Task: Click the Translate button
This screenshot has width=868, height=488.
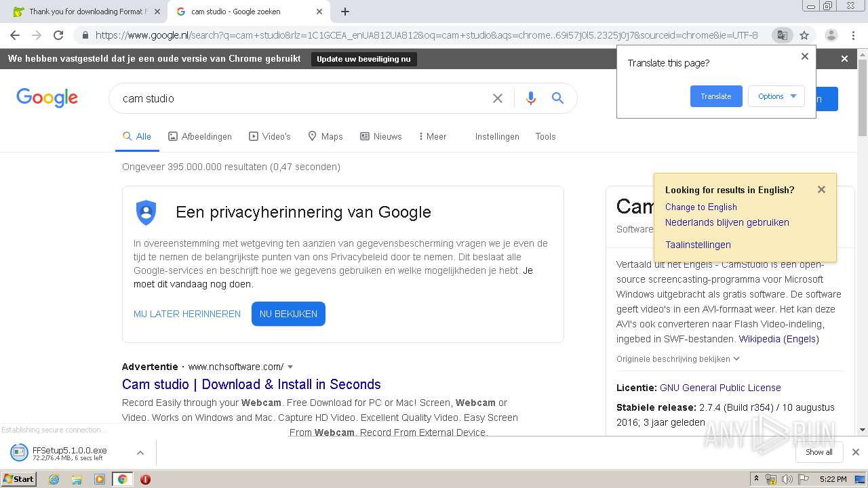Action: click(x=716, y=96)
